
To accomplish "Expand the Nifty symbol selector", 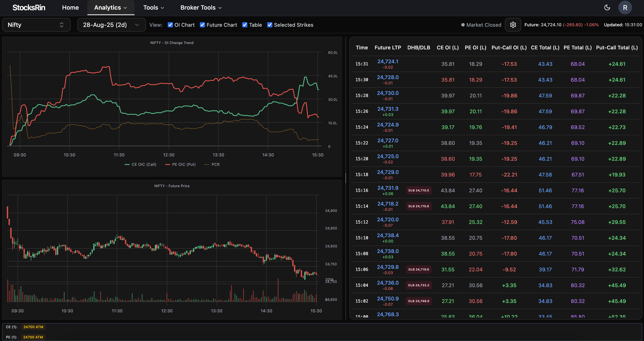I will point(36,25).
